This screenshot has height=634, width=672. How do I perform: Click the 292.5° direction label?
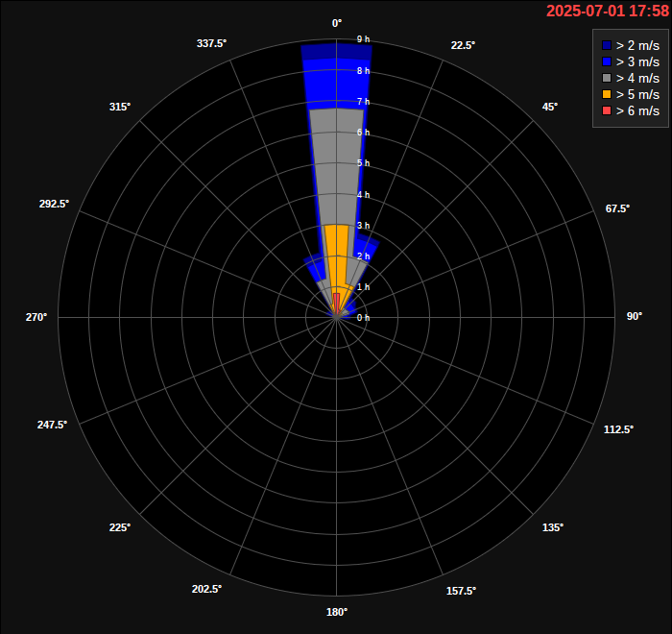[54, 205]
